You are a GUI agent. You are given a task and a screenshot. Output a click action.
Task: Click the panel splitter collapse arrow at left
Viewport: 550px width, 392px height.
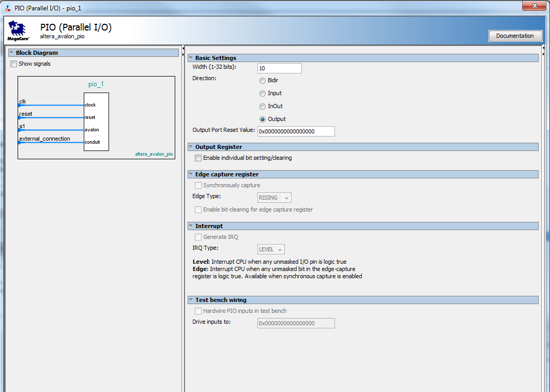[x=183, y=48]
